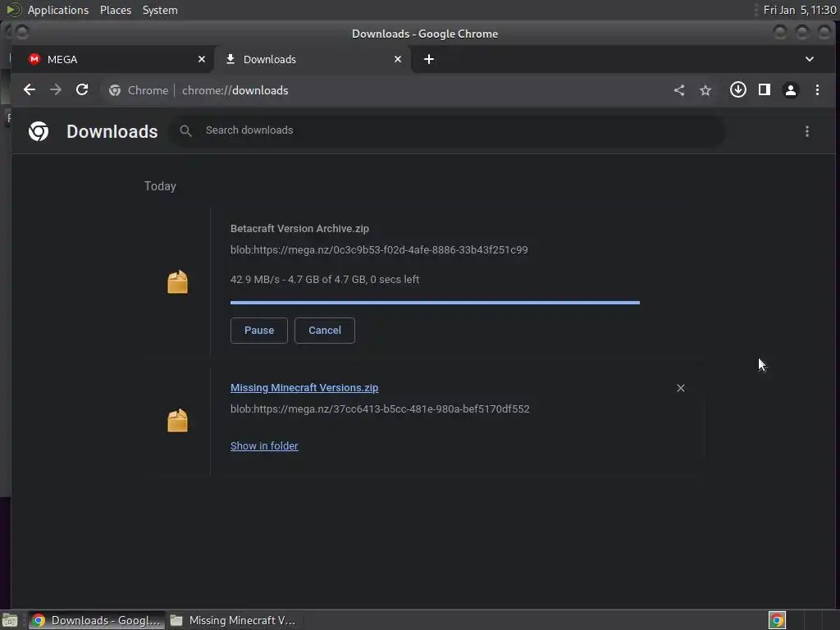Open the Applications menu
This screenshot has height=630, width=840.
click(x=58, y=10)
